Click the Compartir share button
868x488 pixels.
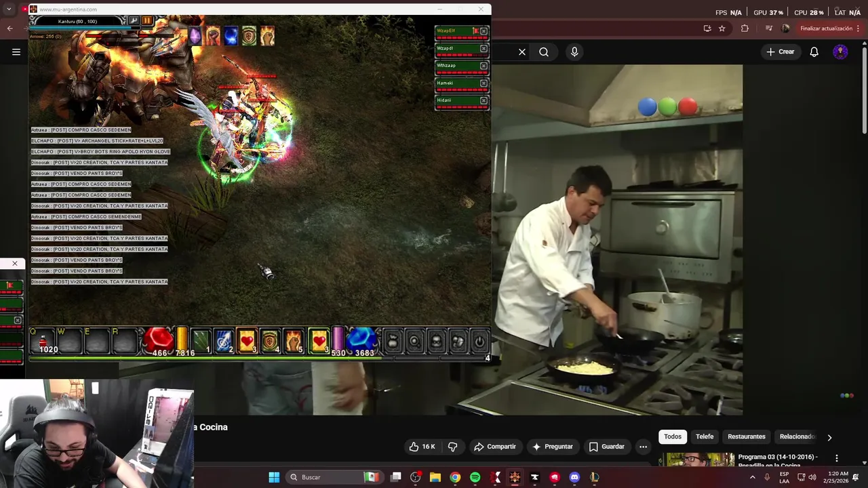tap(495, 447)
